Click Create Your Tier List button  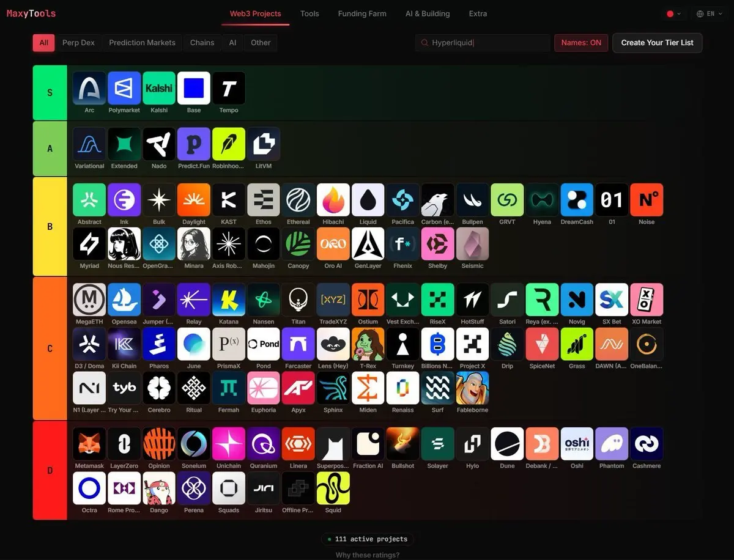(657, 43)
